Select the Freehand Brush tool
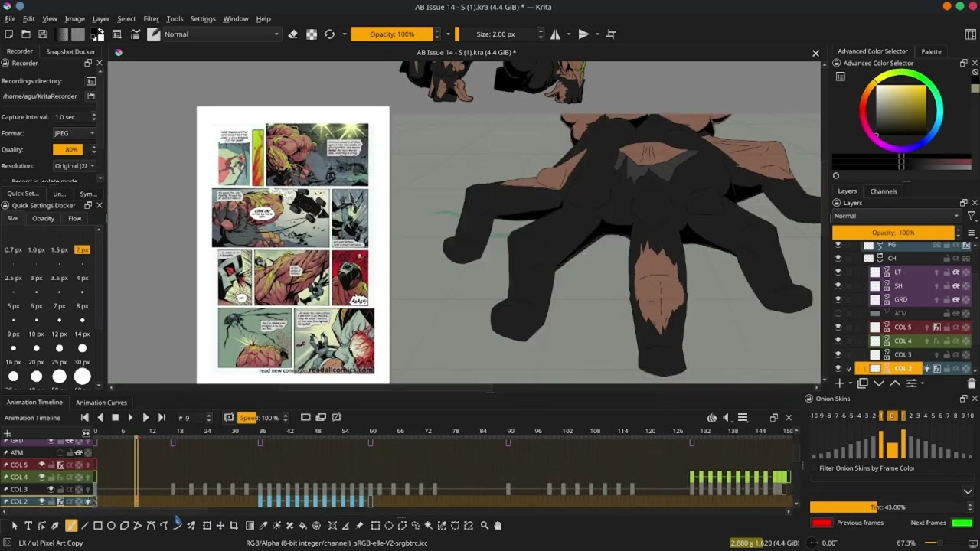This screenshot has height=551, width=980. pyautogui.click(x=71, y=526)
